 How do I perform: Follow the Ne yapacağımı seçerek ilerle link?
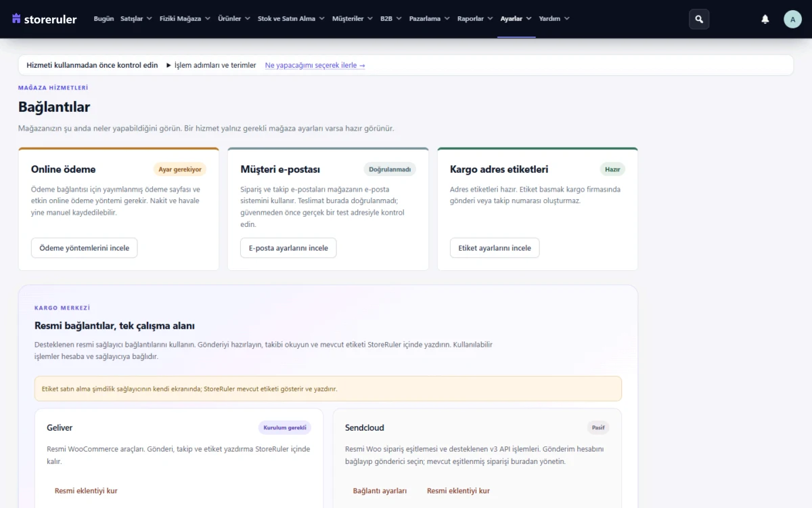tap(315, 66)
